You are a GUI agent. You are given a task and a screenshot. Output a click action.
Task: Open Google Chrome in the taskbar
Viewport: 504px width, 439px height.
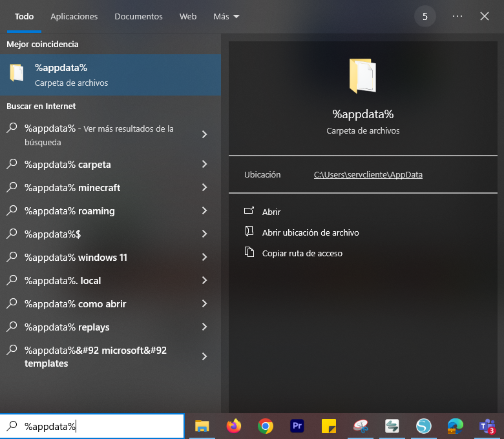(x=265, y=426)
